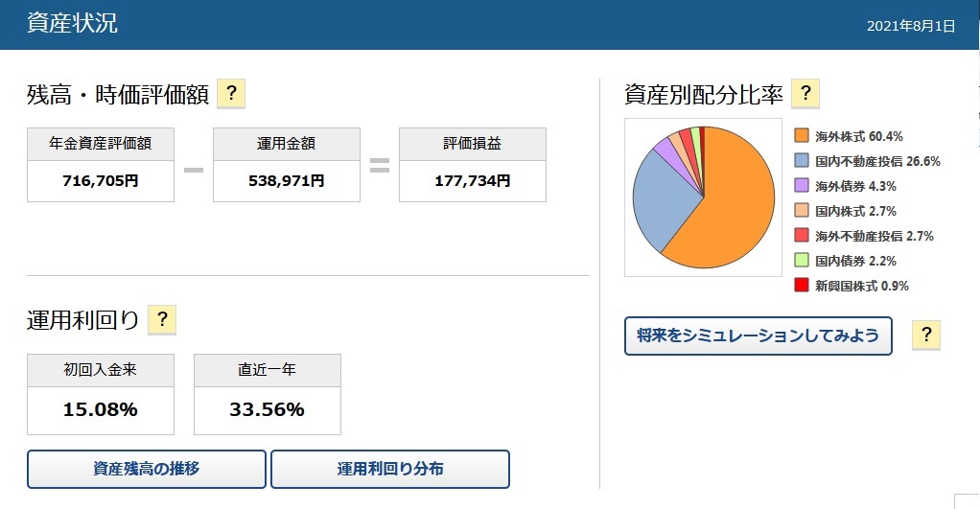Open 将来をシミュレーションしてみよう button

pyautogui.click(x=758, y=336)
